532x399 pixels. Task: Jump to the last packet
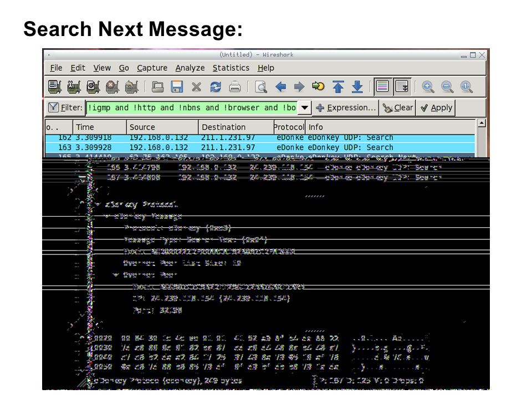click(357, 87)
